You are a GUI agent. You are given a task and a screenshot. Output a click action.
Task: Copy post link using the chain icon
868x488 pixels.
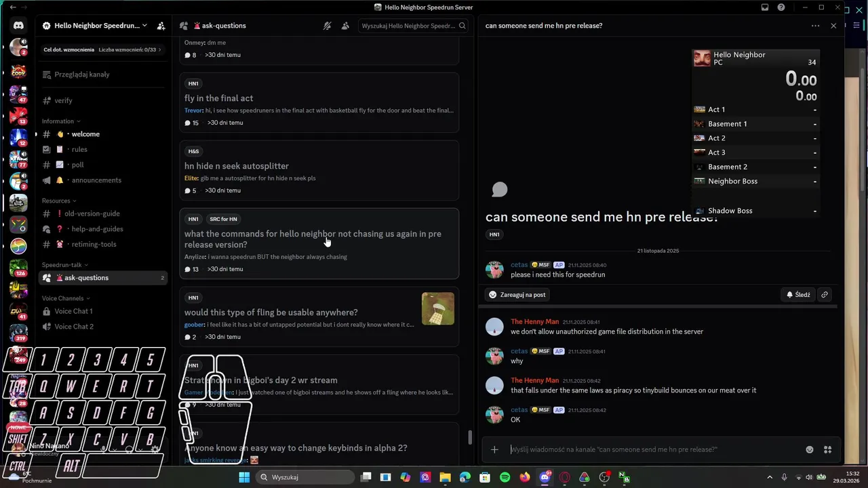(x=825, y=295)
